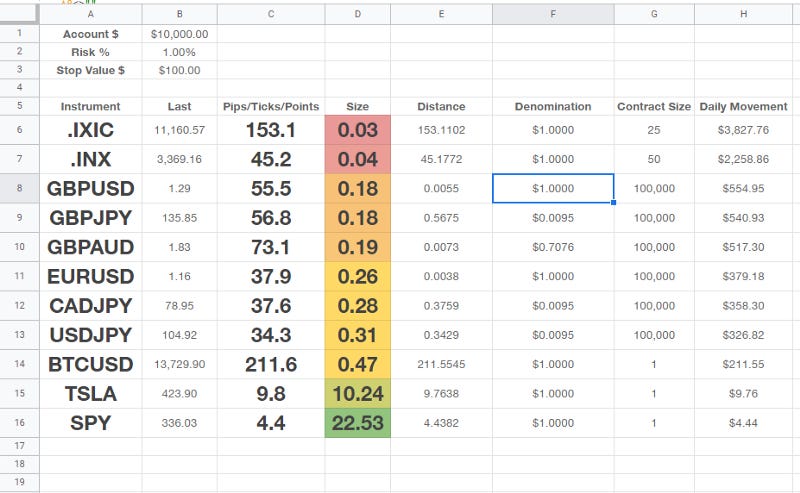Click the select-all corner box
Screen dimensions: 800x493
(19, 14)
